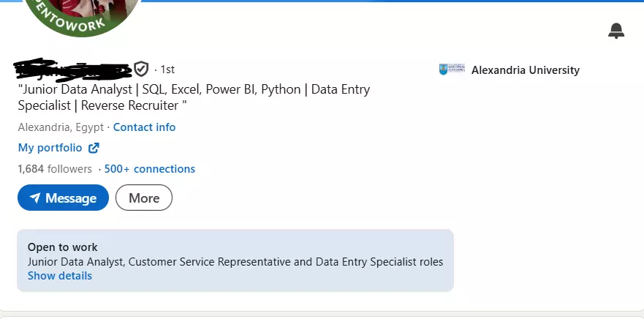
Task: Open the My portfolio link
Action: (x=50, y=148)
